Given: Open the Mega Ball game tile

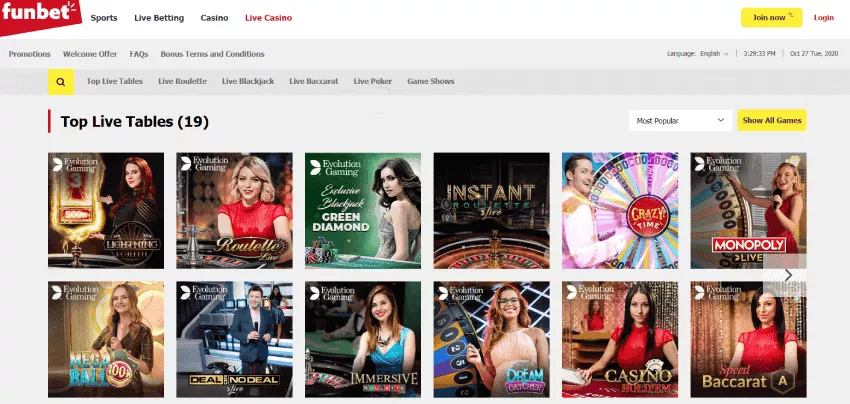Looking at the screenshot, I should pyautogui.click(x=106, y=340).
